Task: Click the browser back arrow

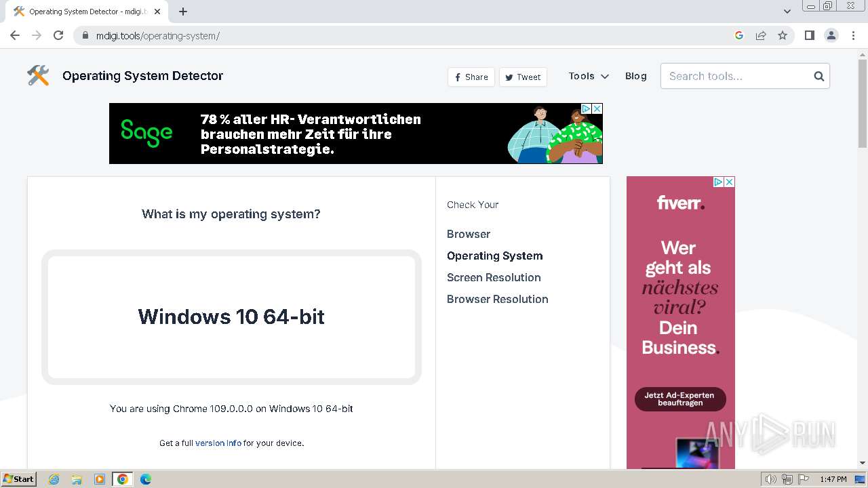Action: pyautogui.click(x=15, y=35)
